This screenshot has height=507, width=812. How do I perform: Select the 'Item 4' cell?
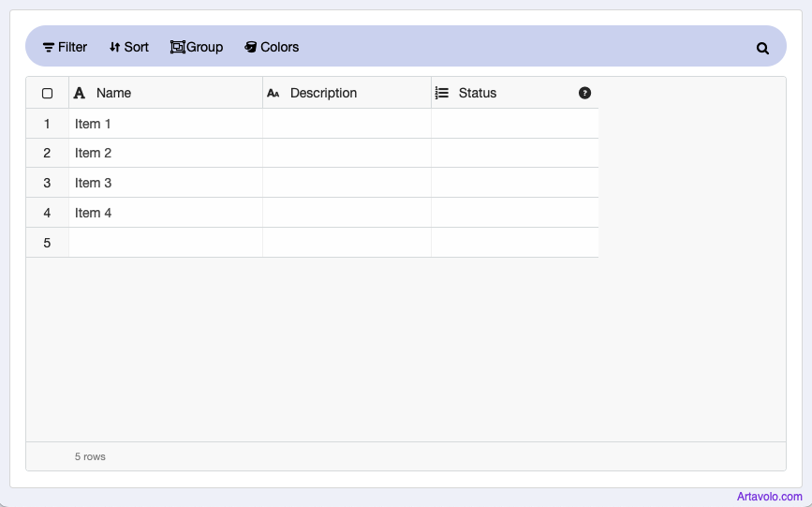point(166,213)
